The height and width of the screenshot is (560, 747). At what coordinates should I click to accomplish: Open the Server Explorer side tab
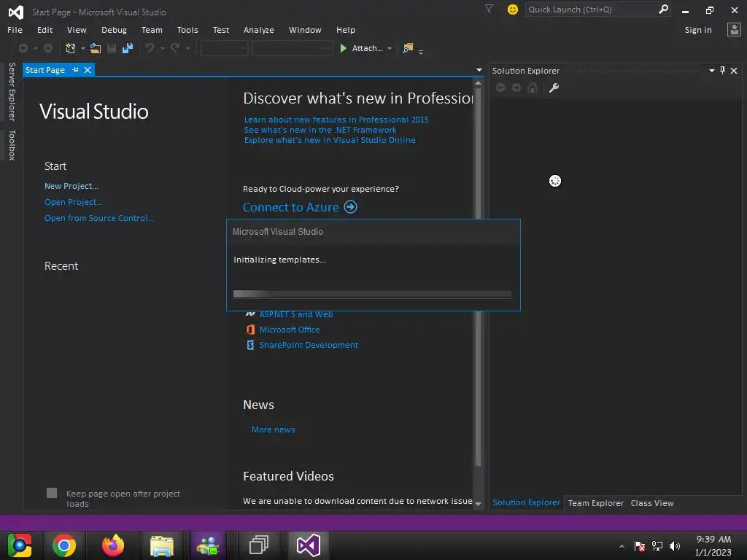click(x=12, y=91)
